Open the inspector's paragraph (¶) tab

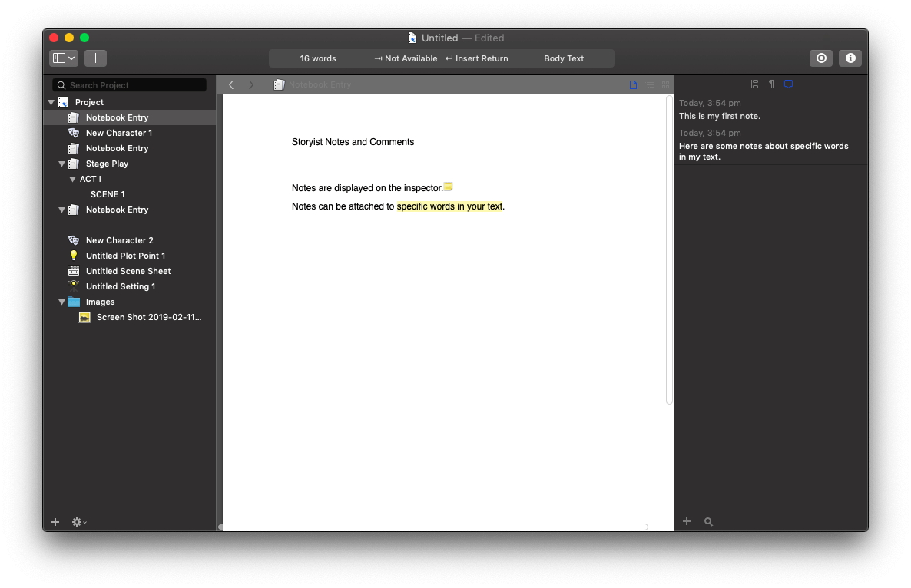pyautogui.click(x=771, y=84)
